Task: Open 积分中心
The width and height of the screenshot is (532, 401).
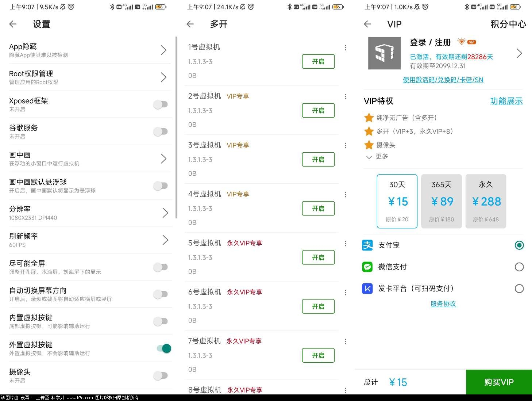Action: (x=508, y=24)
